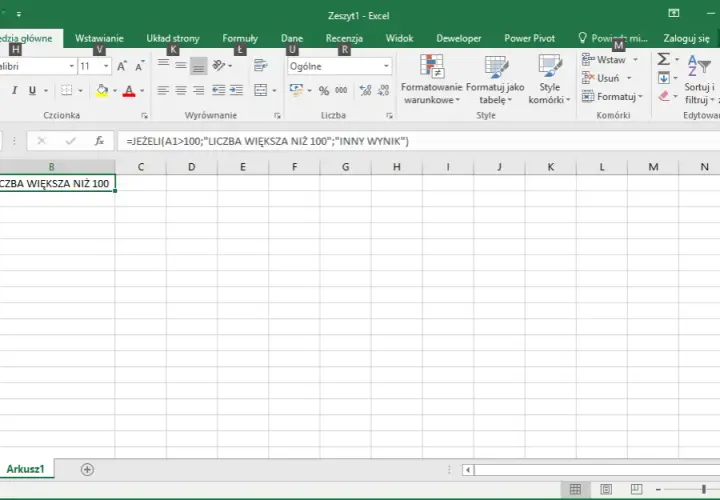Screen dimensions: 720x500
Task: Click Insert Function fx icon
Action: [99, 141]
